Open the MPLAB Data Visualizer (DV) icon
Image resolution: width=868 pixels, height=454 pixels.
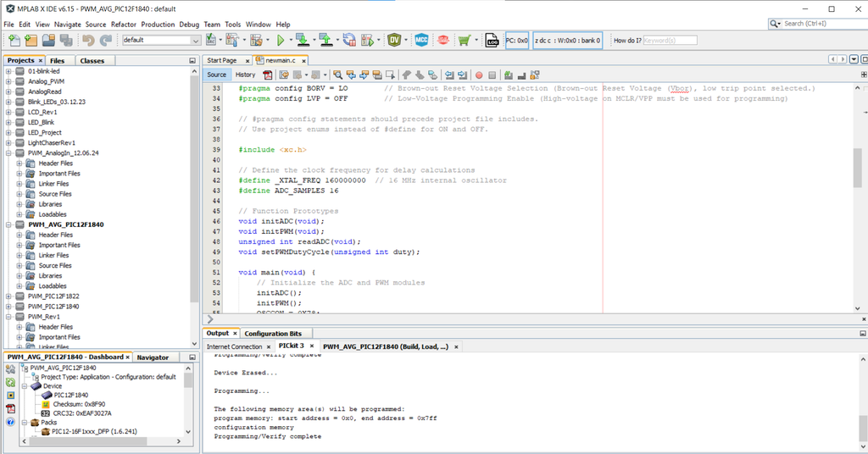pyautogui.click(x=394, y=40)
